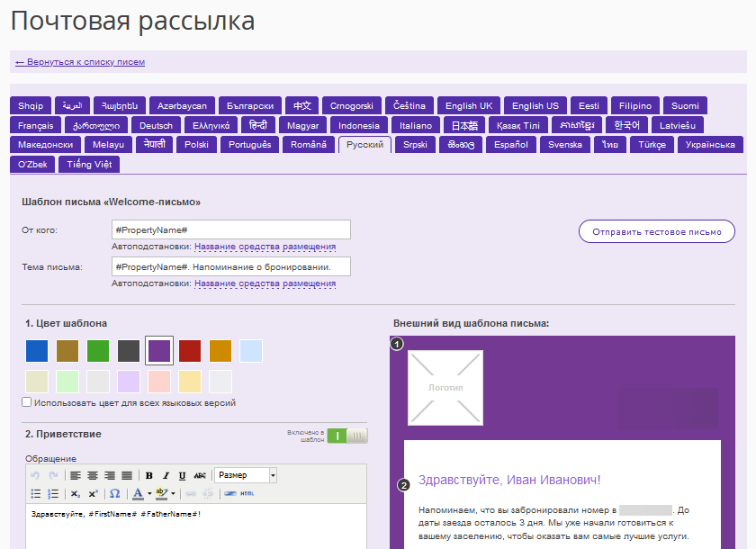
Task: Check 'Использовать цвет для всех языковых версий'
Action: [26, 402]
